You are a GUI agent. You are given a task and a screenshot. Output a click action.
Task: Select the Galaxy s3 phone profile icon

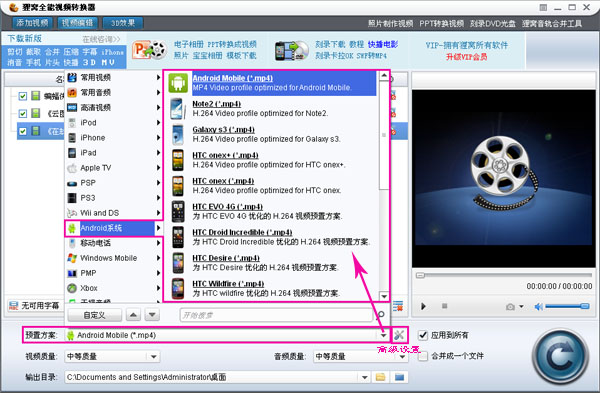tap(178, 134)
